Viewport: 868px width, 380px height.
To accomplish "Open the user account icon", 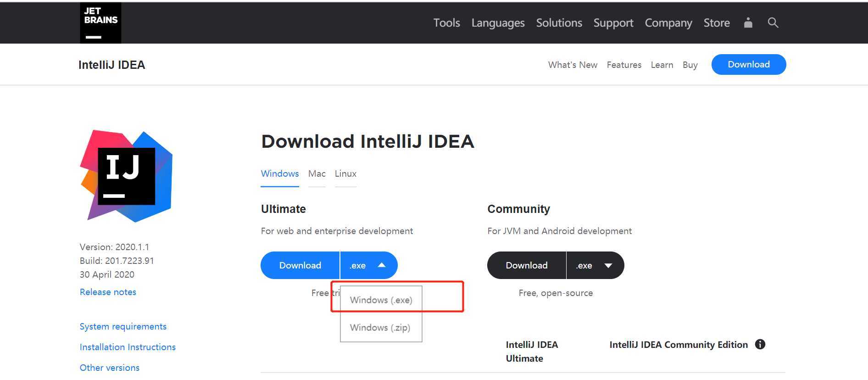I will coord(748,22).
